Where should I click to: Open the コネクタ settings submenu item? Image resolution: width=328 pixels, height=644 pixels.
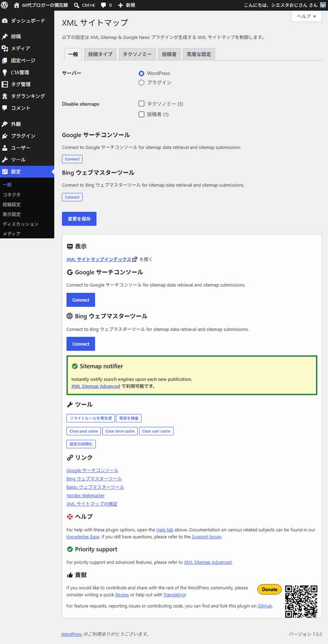click(x=12, y=195)
